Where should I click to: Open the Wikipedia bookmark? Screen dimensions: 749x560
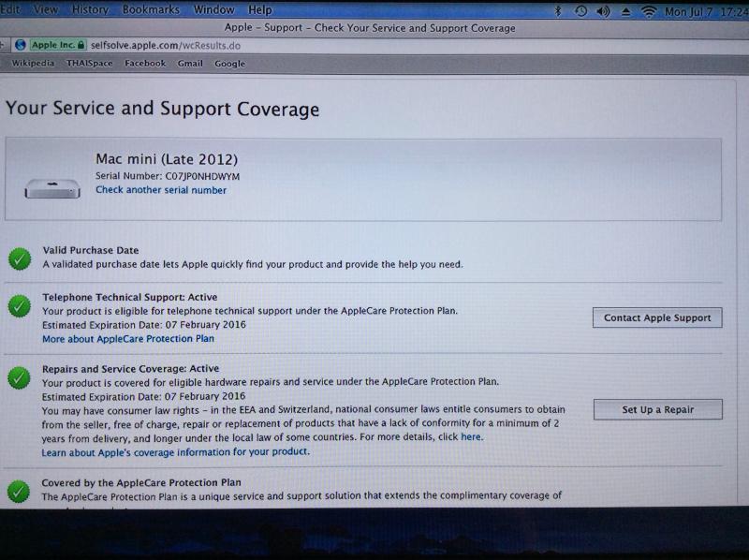coord(33,63)
